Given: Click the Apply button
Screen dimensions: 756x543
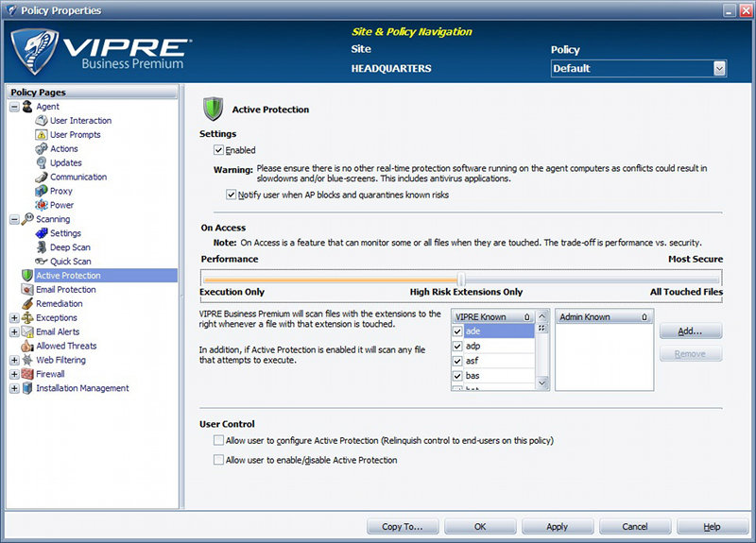Looking at the screenshot, I should (558, 527).
